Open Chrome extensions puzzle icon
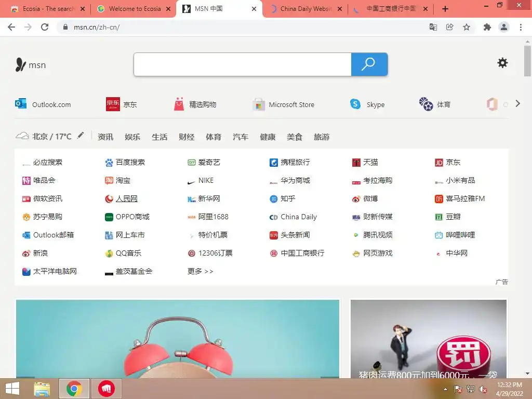The width and height of the screenshot is (532, 399). 487,27
